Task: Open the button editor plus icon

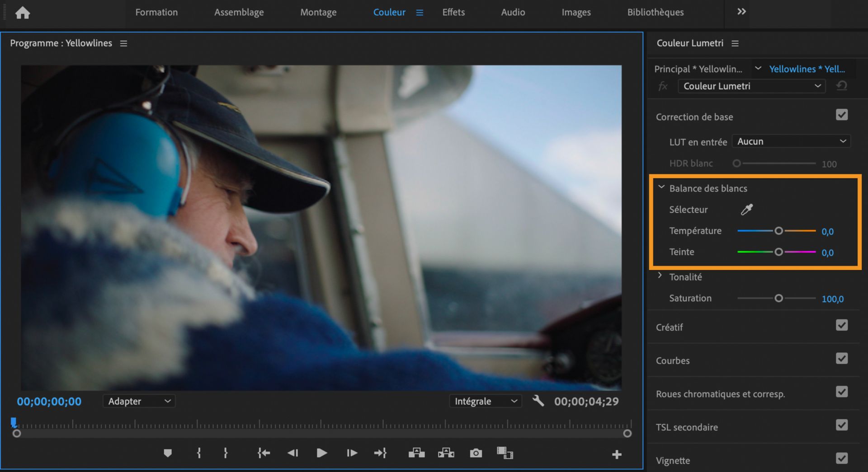Action: tap(617, 454)
